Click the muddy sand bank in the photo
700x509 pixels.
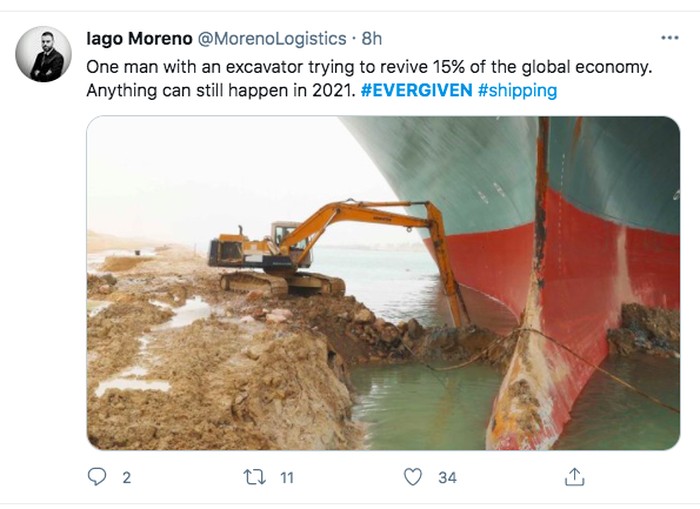coord(200,380)
